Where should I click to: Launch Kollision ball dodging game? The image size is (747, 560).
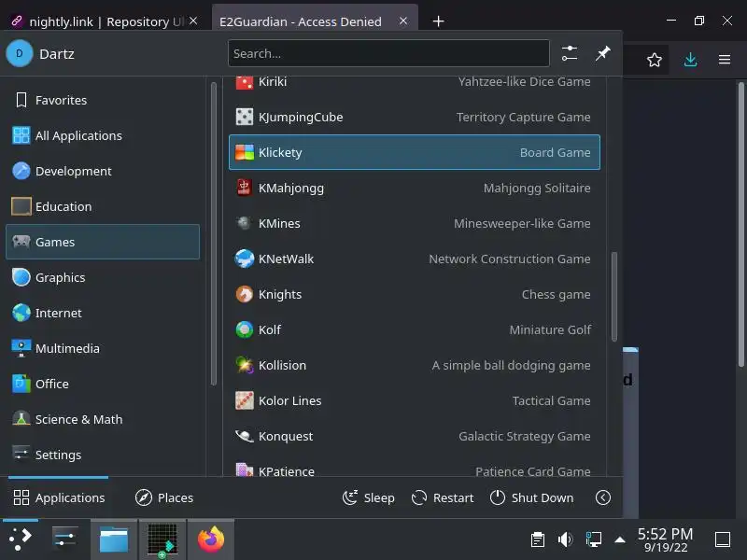[414, 365]
